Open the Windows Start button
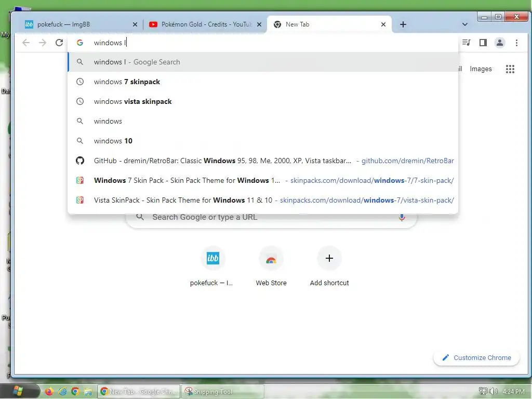This screenshot has height=399, width=532. (18, 392)
